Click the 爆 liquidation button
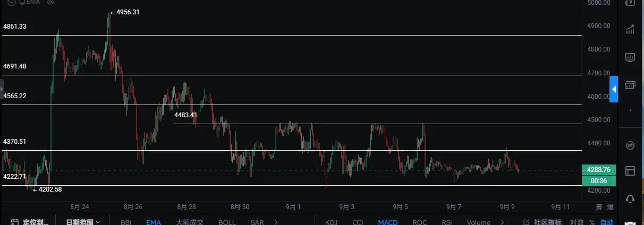The width and height of the screenshot is (644, 225). tap(611, 207)
